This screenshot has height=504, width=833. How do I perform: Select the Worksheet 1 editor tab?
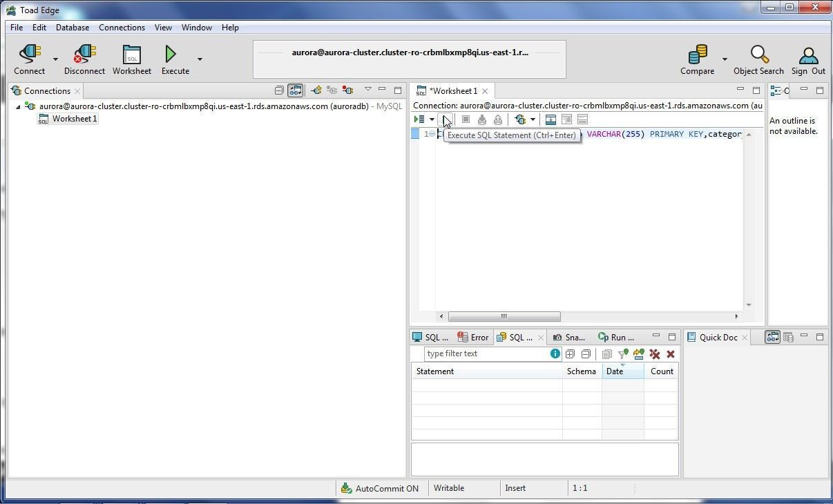[x=453, y=91]
